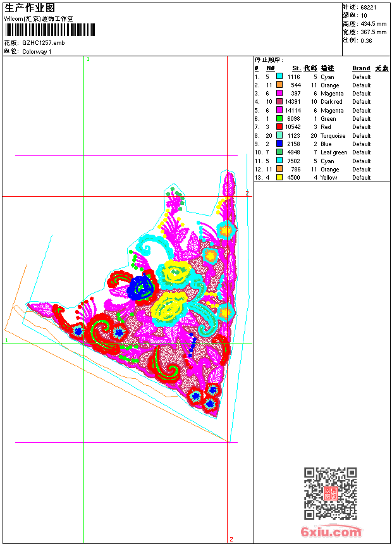
Task: Click the Wilcom studio name line
Action: click(x=39, y=19)
